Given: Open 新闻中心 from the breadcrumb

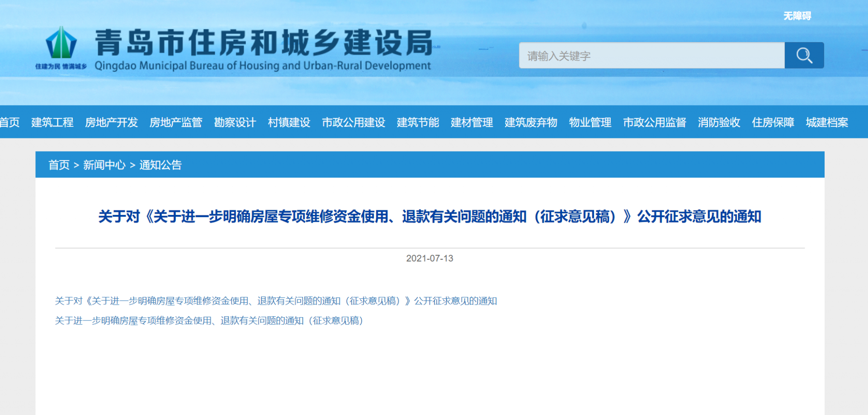Looking at the screenshot, I should pos(104,165).
